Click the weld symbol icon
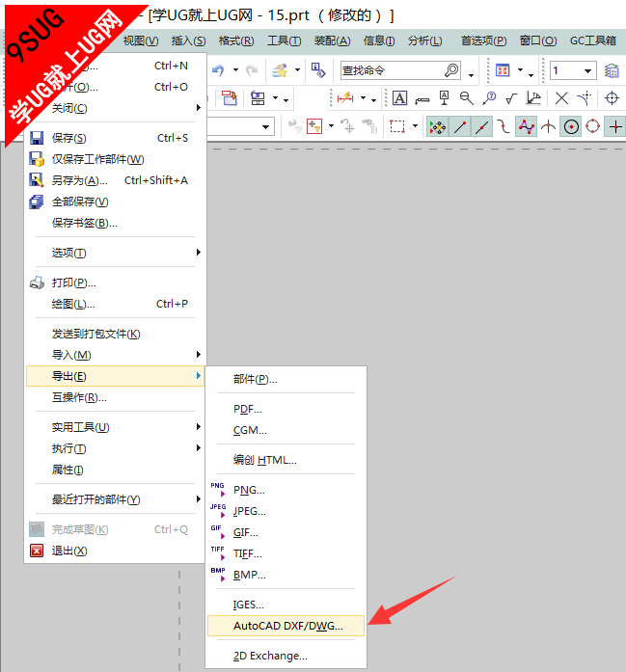The width and height of the screenshot is (626, 672). coord(533,98)
